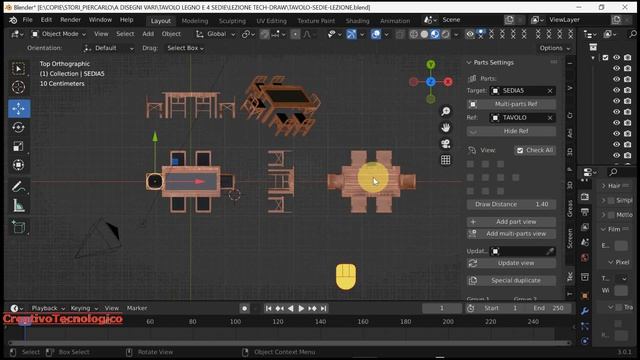Toggle snapping magnet icon

coord(264,34)
